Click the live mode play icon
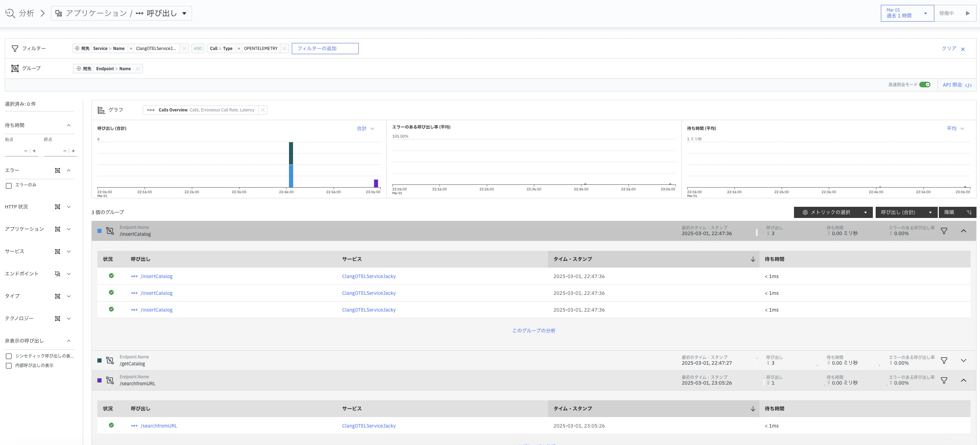 [968, 13]
